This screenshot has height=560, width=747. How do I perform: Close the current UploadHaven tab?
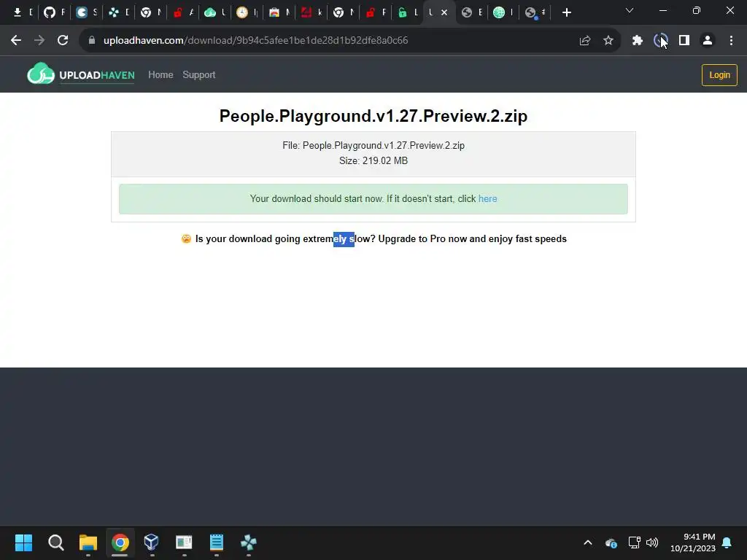click(444, 12)
